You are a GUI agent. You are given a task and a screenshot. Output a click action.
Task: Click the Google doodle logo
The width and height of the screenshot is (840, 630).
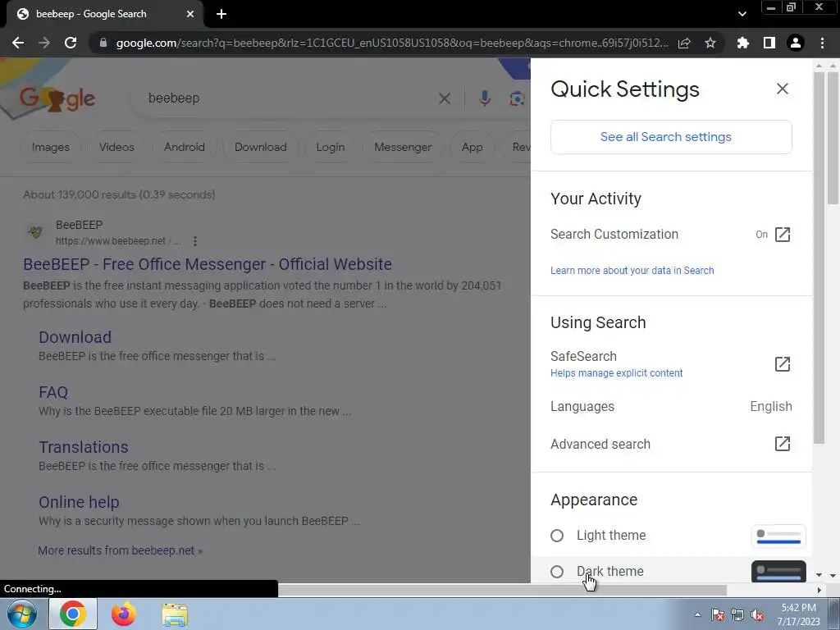point(57,98)
